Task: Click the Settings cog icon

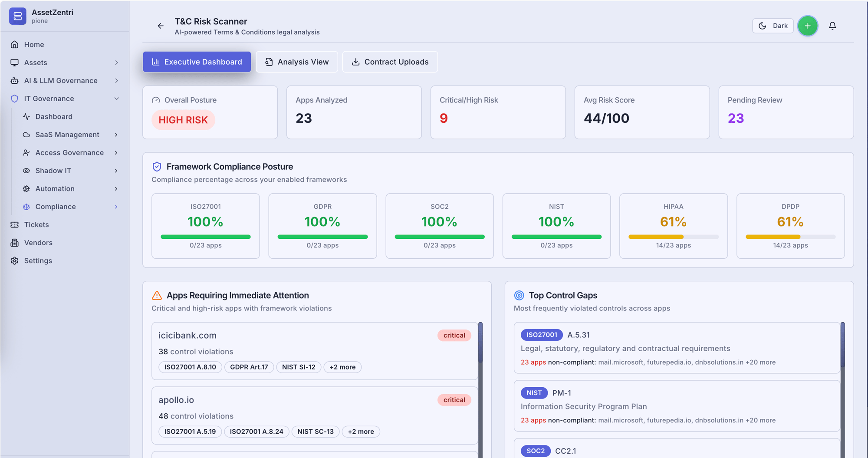Action: (15, 261)
